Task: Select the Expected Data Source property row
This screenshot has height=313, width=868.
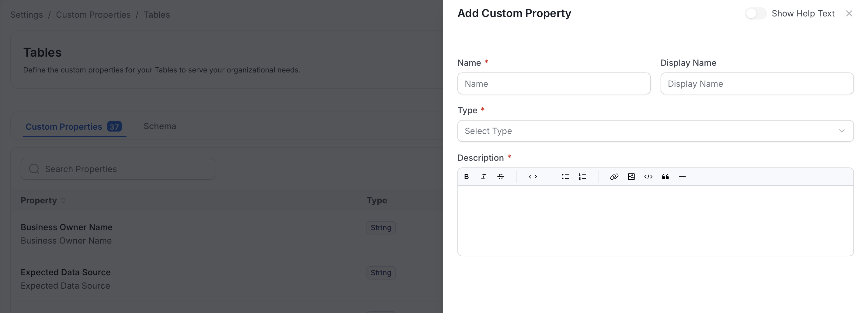Action: click(x=227, y=279)
